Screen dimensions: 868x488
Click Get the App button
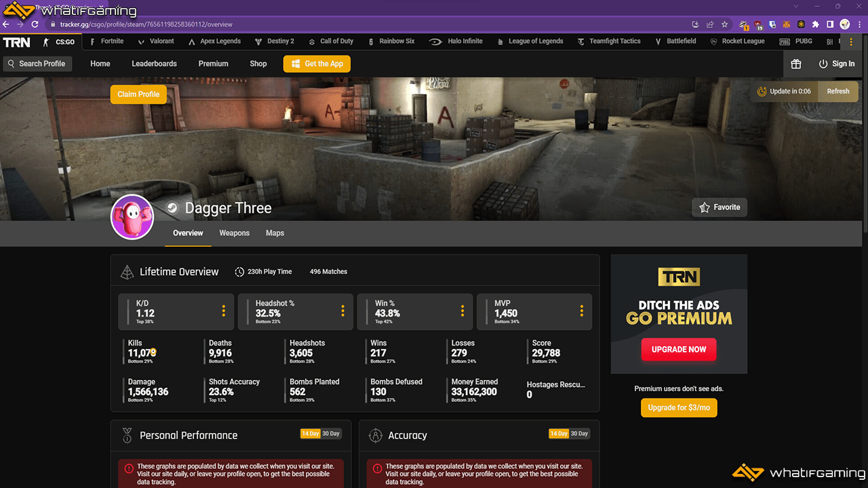(317, 64)
